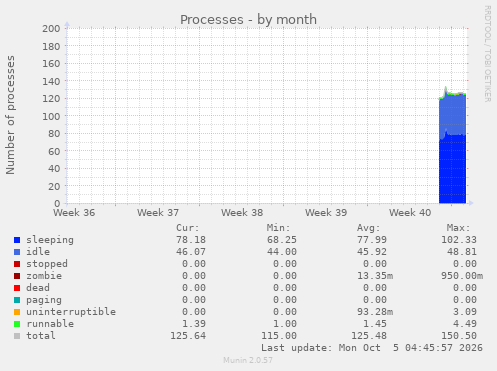The image size is (497, 371).
Task: Click the 'Number of processes' axis label
Action: (x=10, y=115)
